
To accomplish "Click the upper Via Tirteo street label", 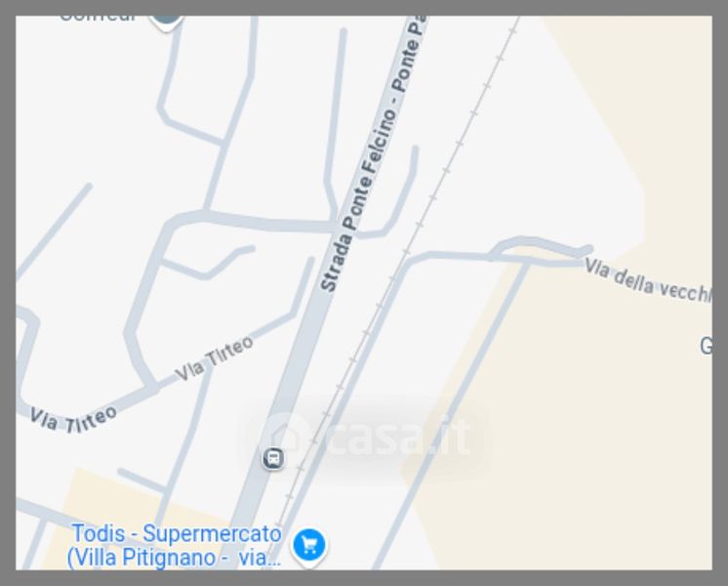I will (x=214, y=358).
